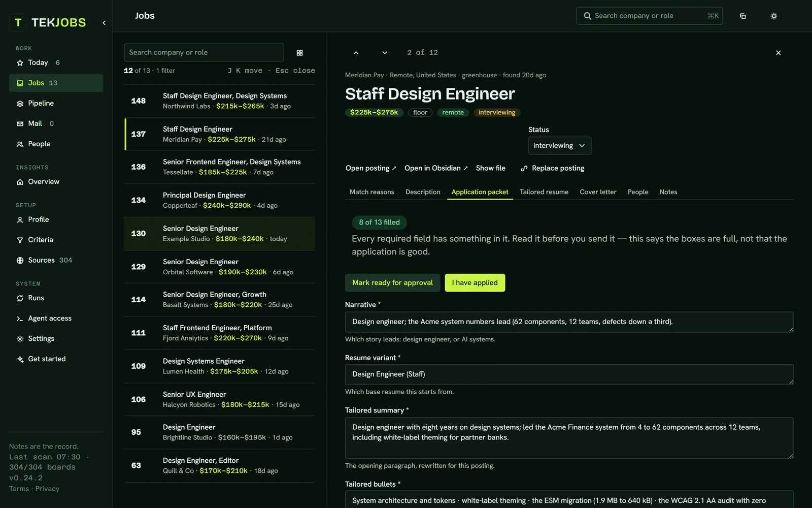Go to previous job with up chevron
Screen dimensions: 812x508
click(x=356, y=53)
